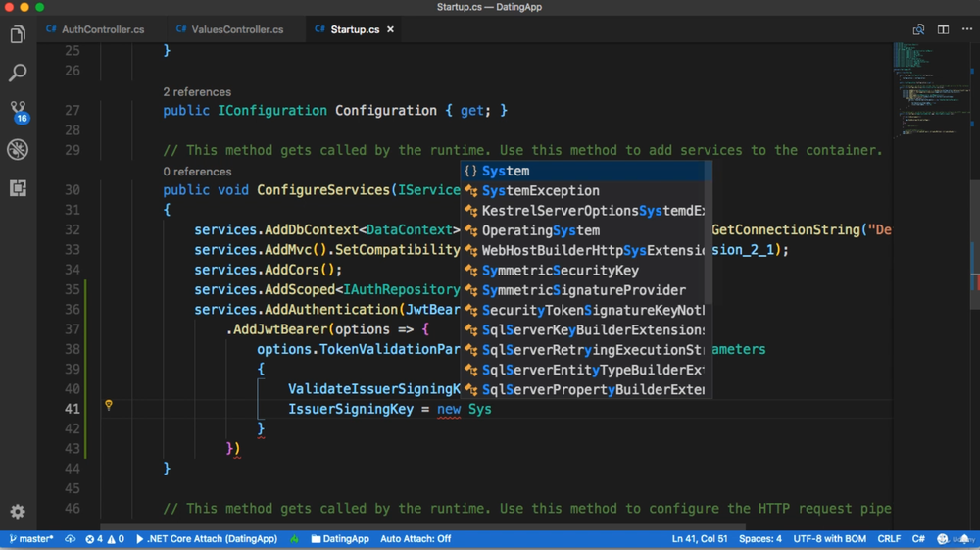Open the Manage gear icon
This screenshot has width=980, height=550.
pyautogui.click(x=18, y=512)
